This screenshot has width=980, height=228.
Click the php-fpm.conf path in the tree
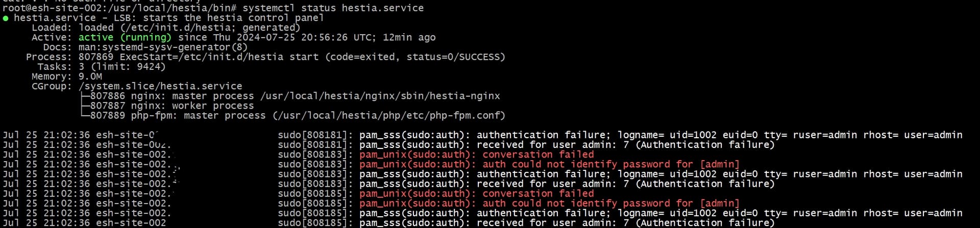[x=389, y=115]
